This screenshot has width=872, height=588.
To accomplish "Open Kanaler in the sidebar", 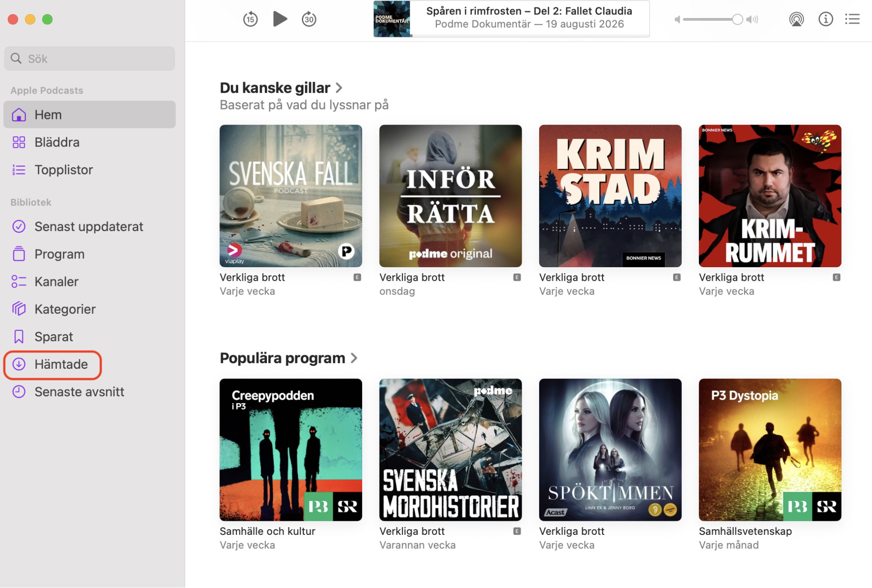I will (x=89, y=281).
